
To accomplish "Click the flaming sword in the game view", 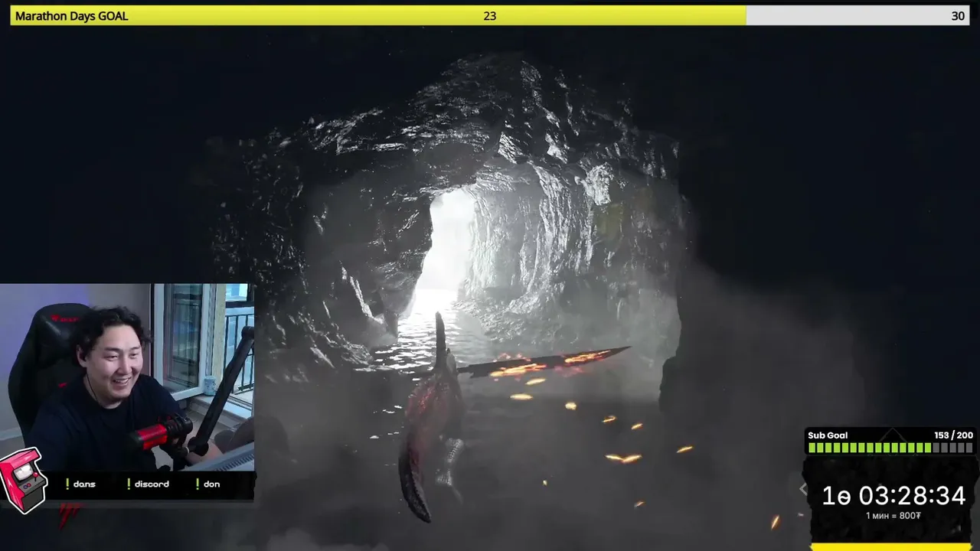I will coord(544,362).
